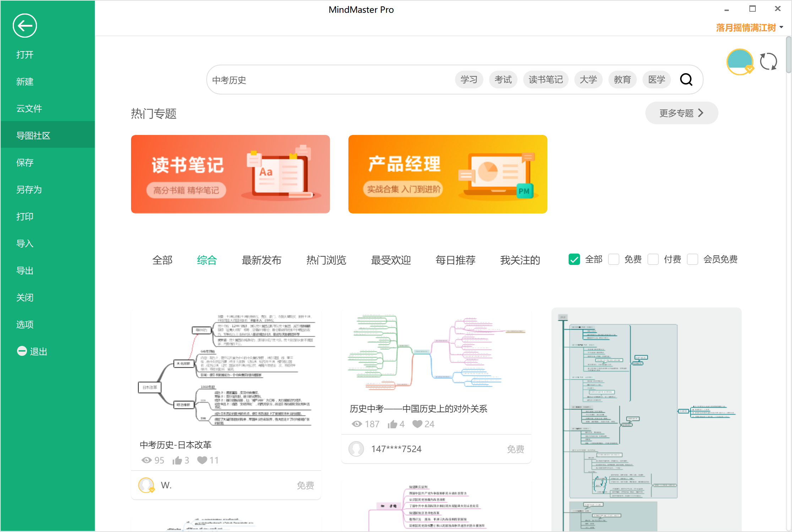Click heart icon on 中国历史上的对外关系 card
Viewport: 792px width, 532px height.
417,424
